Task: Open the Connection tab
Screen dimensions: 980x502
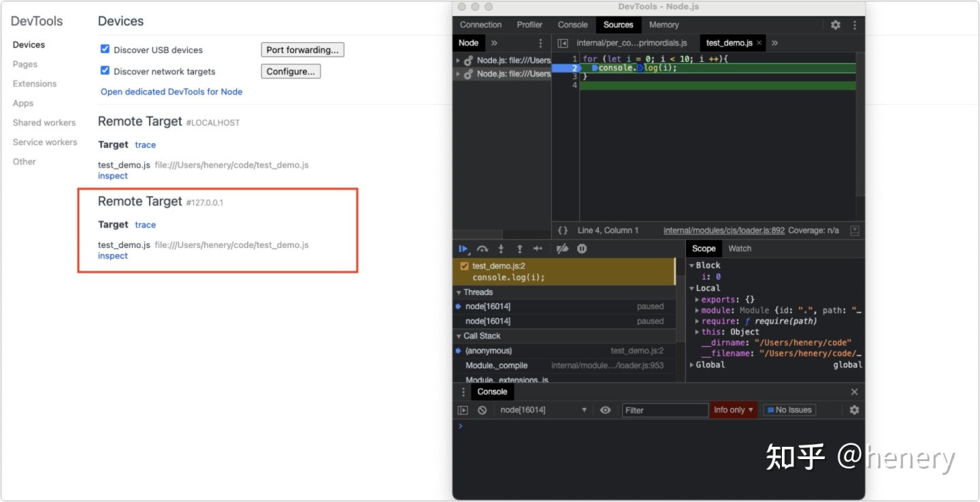Action: (480, 25)
